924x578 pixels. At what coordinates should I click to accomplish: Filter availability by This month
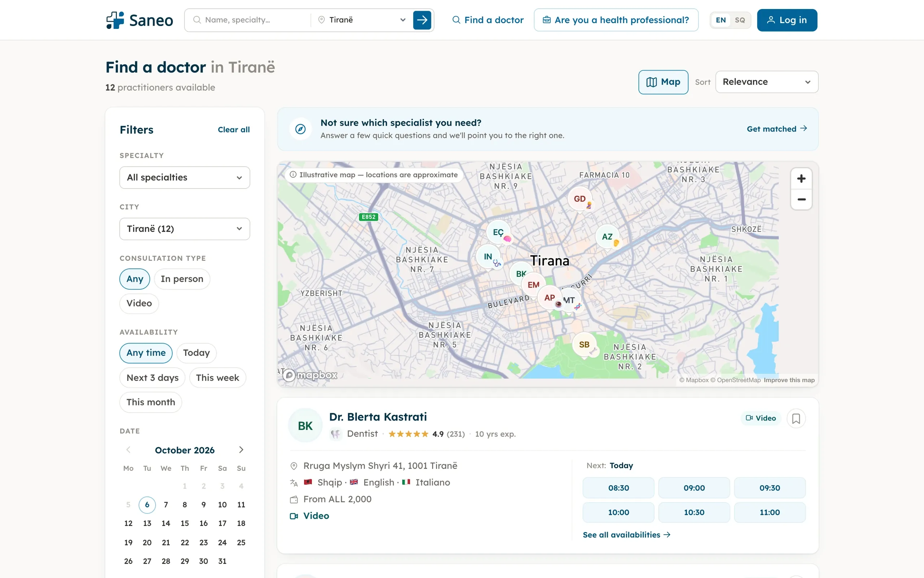(x=151, y=402)
